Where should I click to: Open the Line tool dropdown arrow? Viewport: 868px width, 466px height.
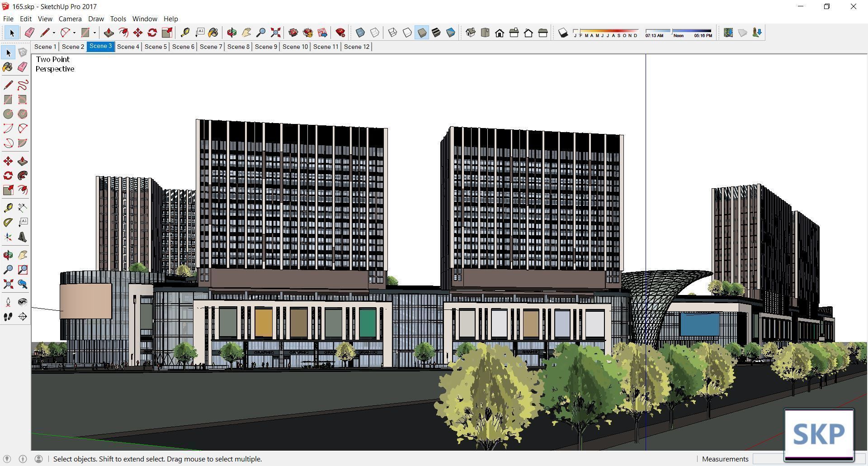54,33
